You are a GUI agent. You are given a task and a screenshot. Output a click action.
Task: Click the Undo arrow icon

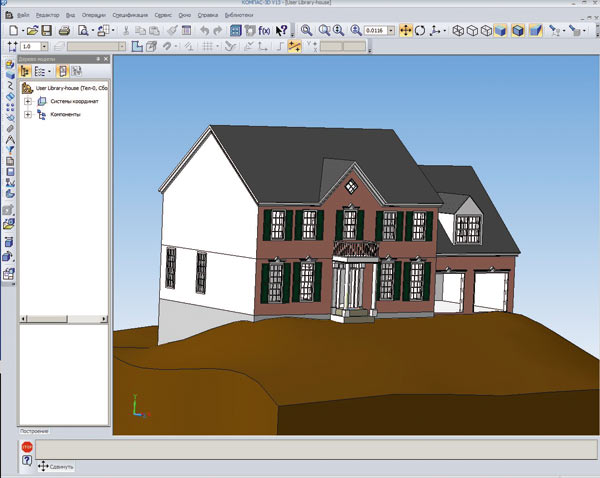[205, 30]
